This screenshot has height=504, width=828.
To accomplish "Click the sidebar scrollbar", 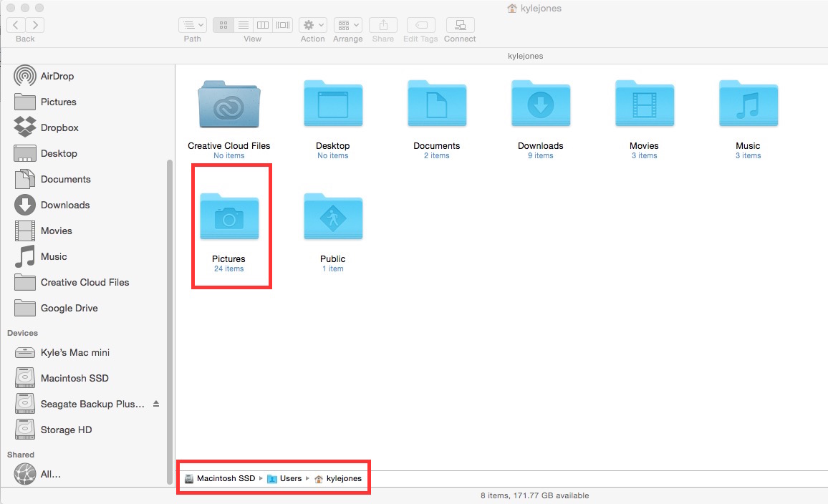I will 170,321.
